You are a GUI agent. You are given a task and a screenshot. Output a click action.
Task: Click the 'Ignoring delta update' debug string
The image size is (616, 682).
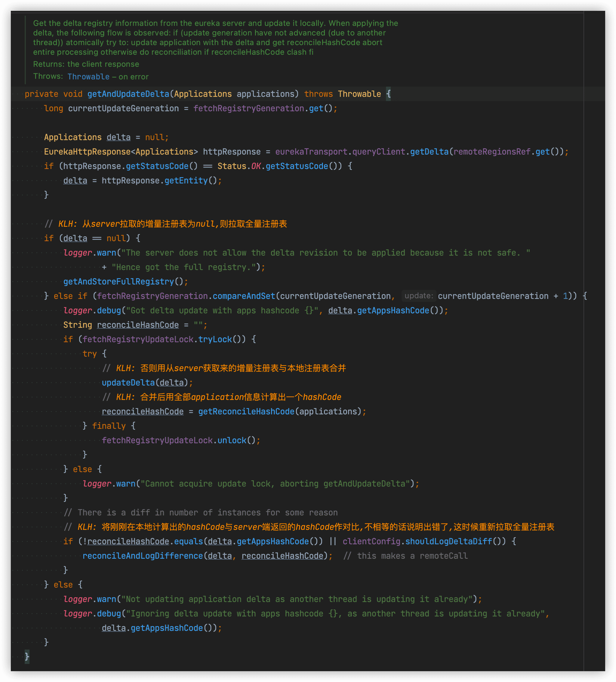click(335, 613)
